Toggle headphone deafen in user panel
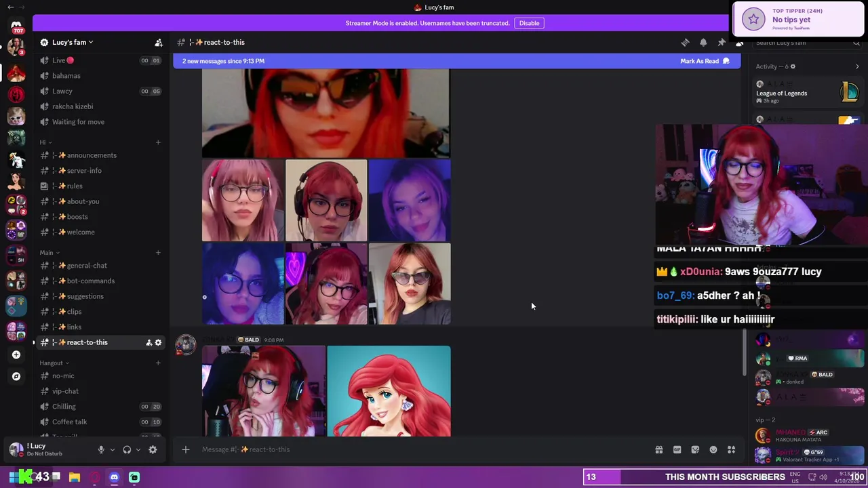 [127, 449]
